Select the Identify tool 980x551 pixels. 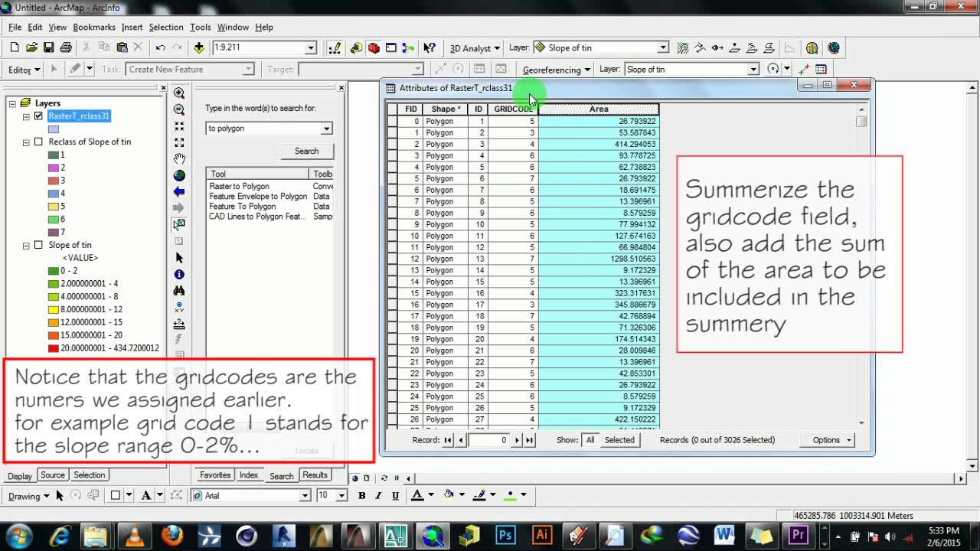coord(179,274)
